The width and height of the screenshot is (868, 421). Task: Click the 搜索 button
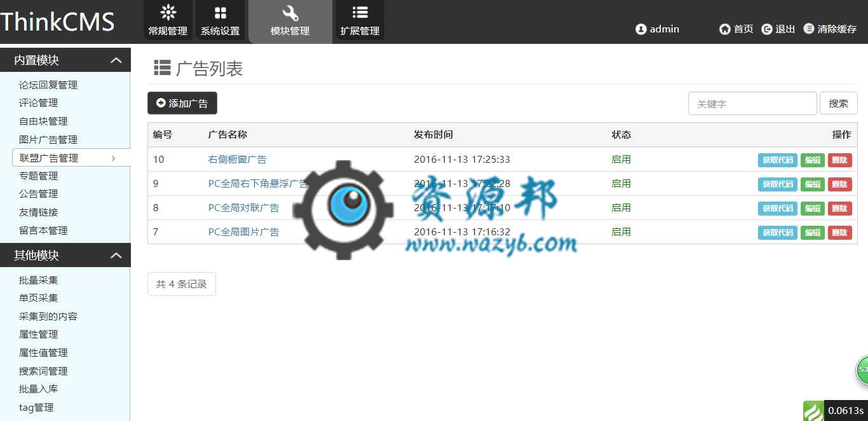(839, 104)
